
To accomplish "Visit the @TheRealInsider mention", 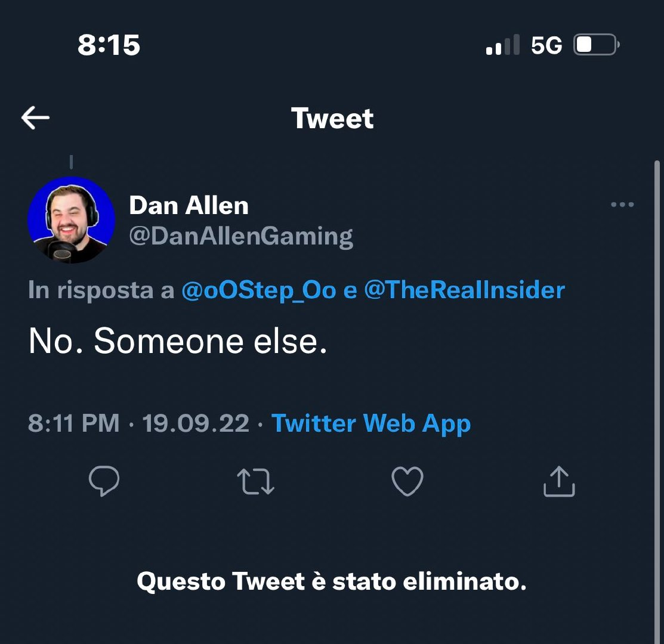I will click(x=464, y=290).
